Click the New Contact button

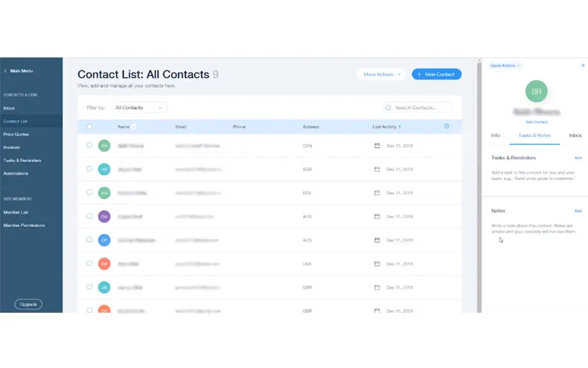437,74
